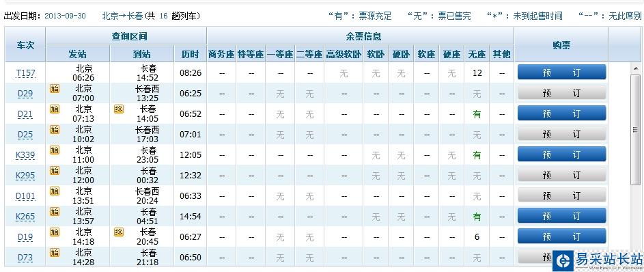
Task: Click the 二等座 column header
Action: pos(309,54)
